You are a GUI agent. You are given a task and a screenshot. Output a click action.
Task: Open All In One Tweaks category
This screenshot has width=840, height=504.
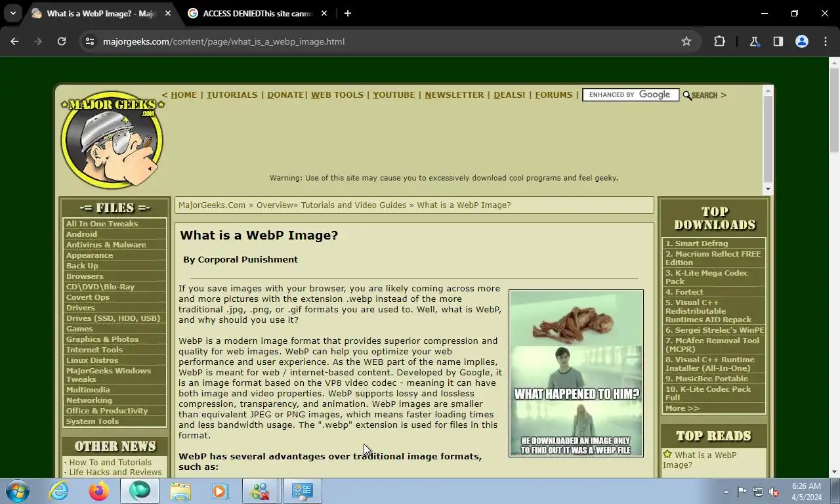(x=102, y=224)
